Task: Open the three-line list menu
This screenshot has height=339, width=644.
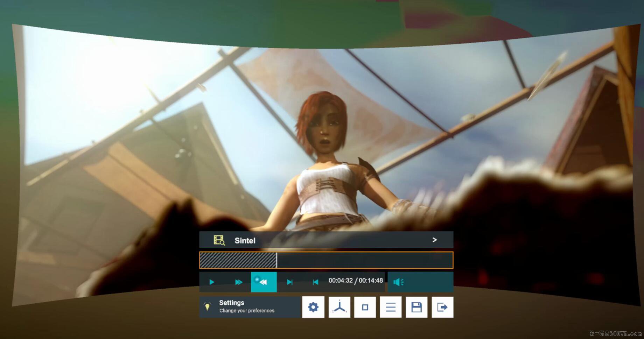Action: [x=391, y=307]
